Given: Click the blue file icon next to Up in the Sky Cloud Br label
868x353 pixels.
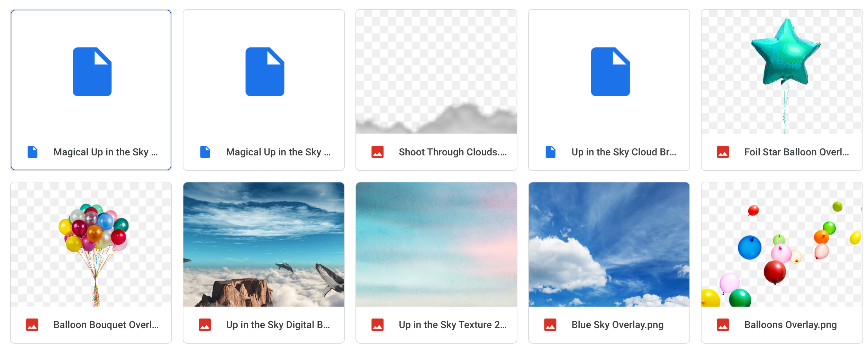Looking at the screenshot, I should [551, 152].
